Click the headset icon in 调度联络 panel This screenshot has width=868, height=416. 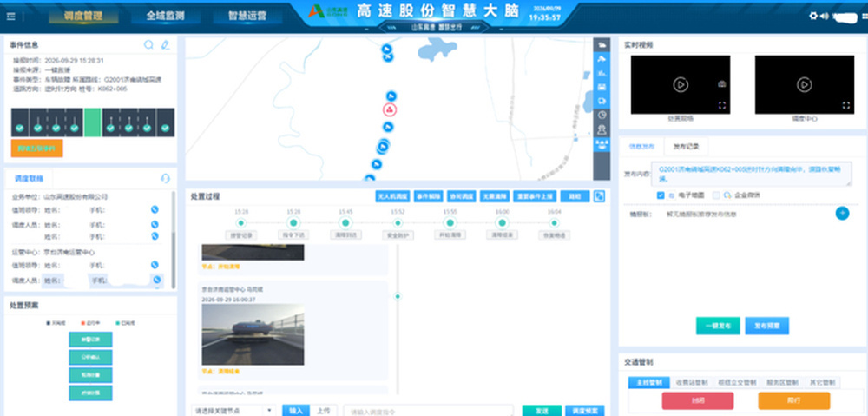pos(165,178)
